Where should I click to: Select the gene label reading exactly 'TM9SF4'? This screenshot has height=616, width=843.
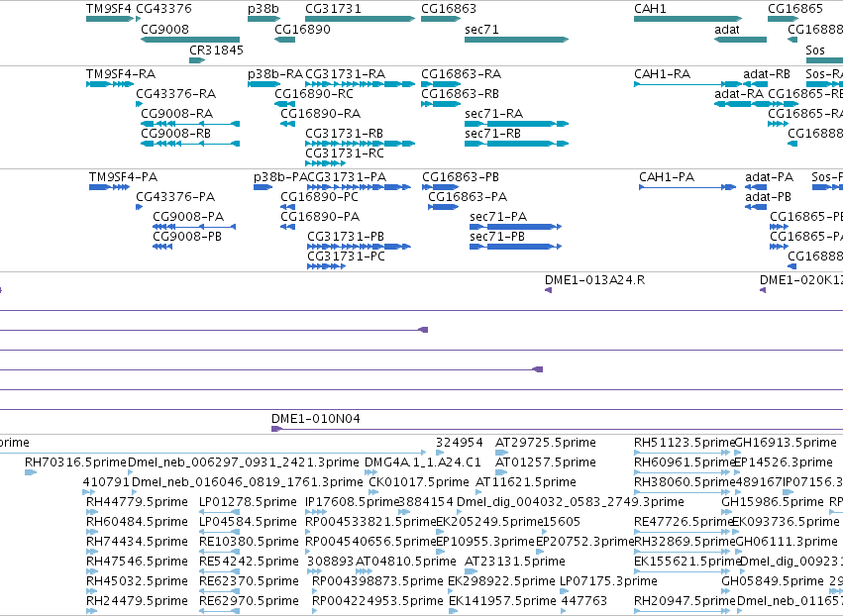(x=109, y=9)
